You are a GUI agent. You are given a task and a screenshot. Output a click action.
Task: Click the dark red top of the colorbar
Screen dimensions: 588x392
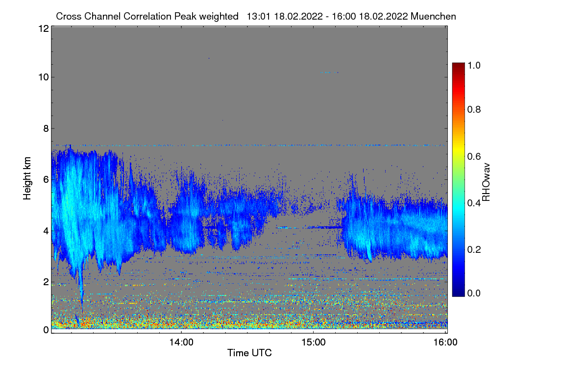click(458, 67)
